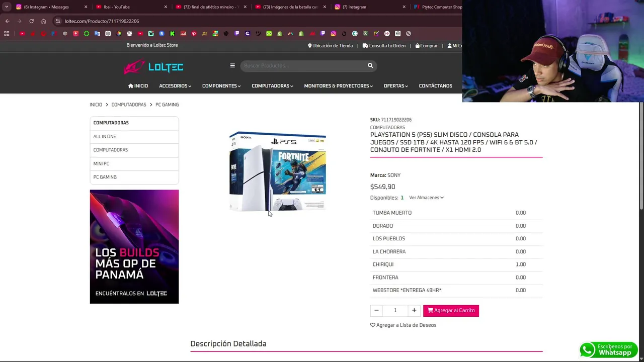Open the Escríbenos por Whatsapp button
Image resolution: width=644 pixels, height=362 pixels.
click(x=609, y=349)
